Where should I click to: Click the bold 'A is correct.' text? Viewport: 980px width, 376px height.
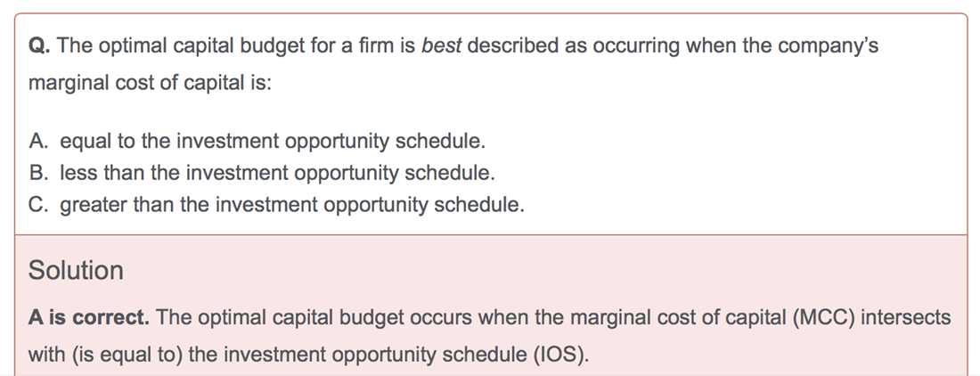[89, 318]
